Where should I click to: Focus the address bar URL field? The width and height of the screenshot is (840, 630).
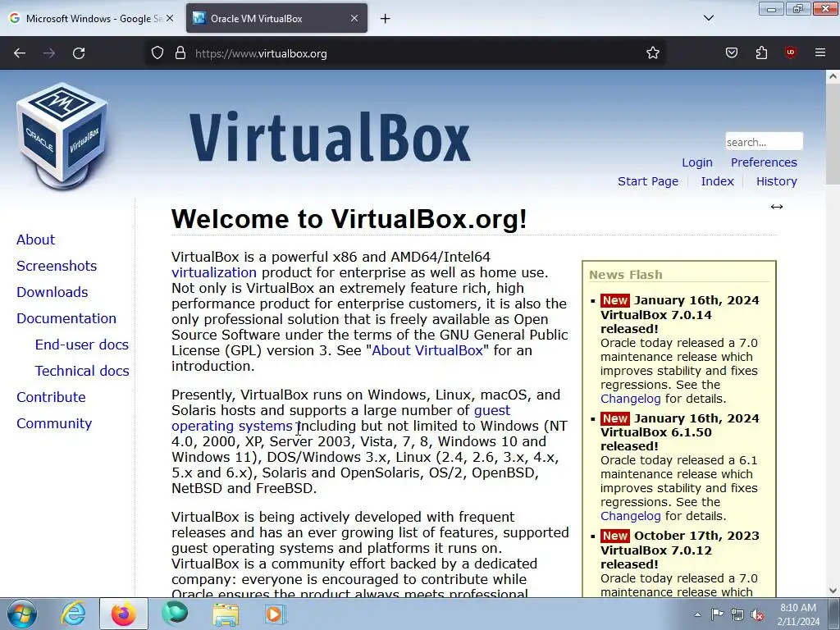(407, 53)
